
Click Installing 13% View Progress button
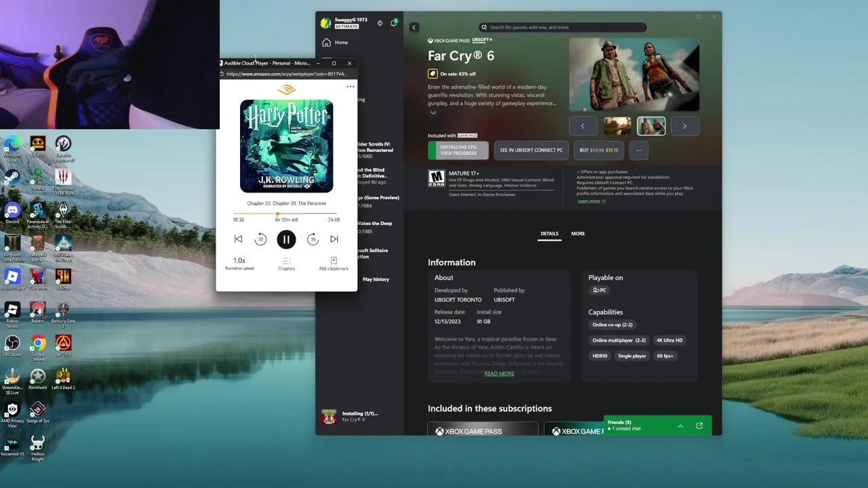coord(458,150)
